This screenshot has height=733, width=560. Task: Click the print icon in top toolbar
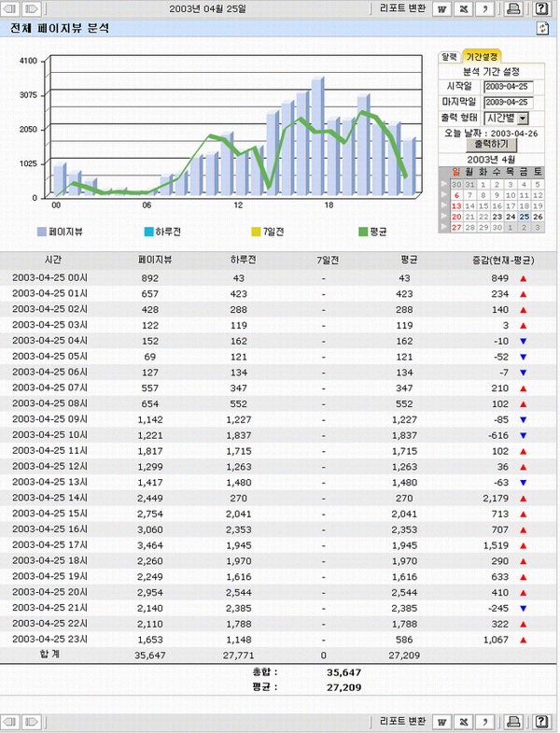tap(512, 9)
